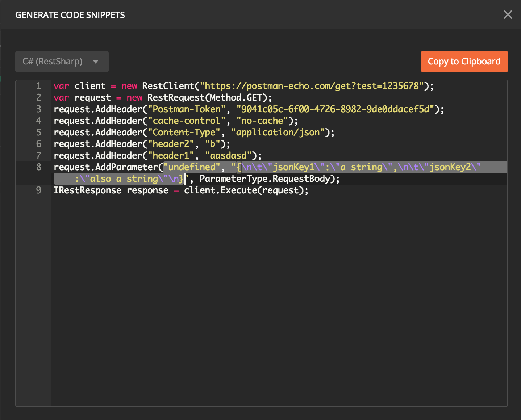Click line number 8 in the gutter
Screen dimensions: 521x420
38,167
